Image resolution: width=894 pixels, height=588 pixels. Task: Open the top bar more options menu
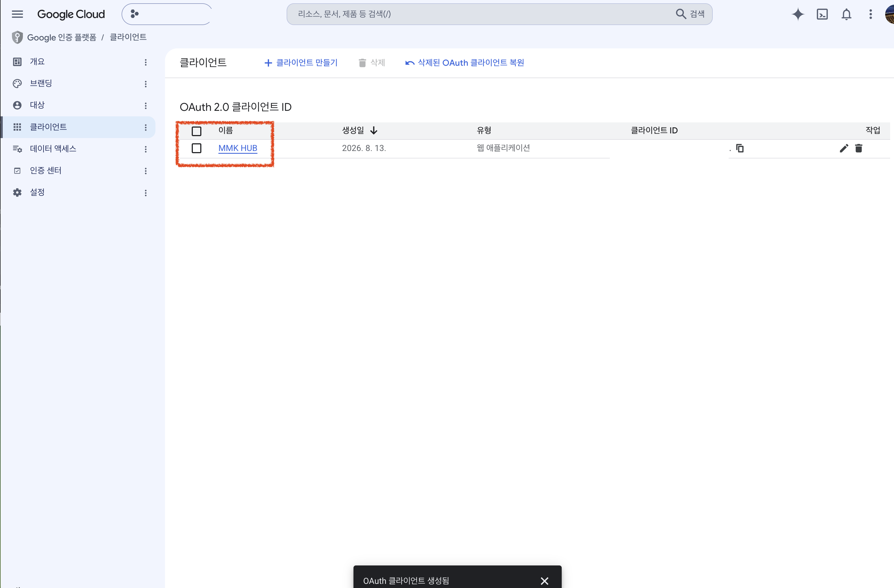[x=870, y=14]
